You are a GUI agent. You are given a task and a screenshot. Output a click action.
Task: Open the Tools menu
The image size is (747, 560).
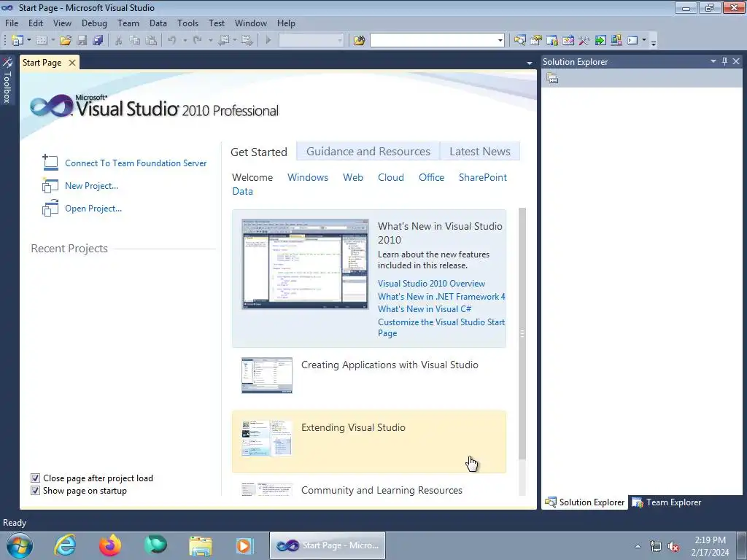(187, 23)
